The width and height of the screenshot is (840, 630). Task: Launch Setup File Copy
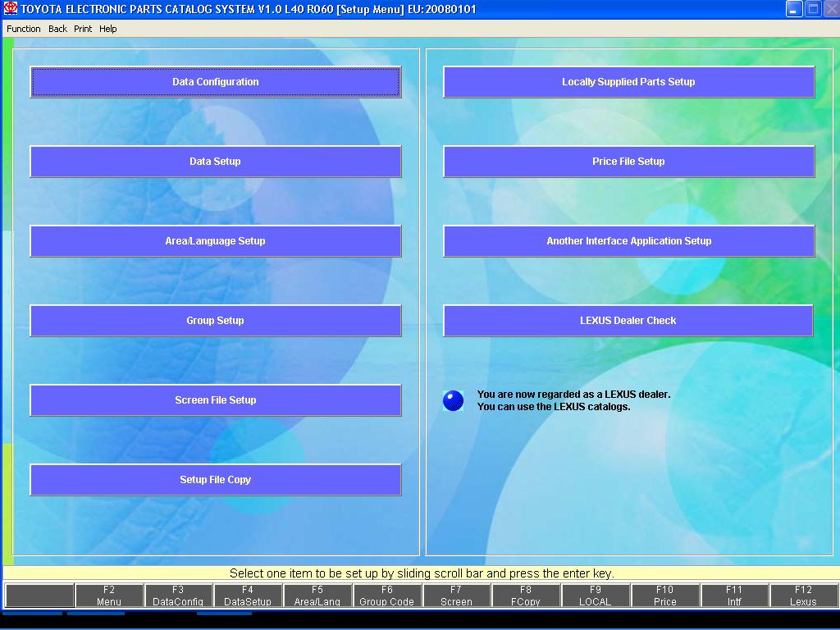tap(216, 480)
